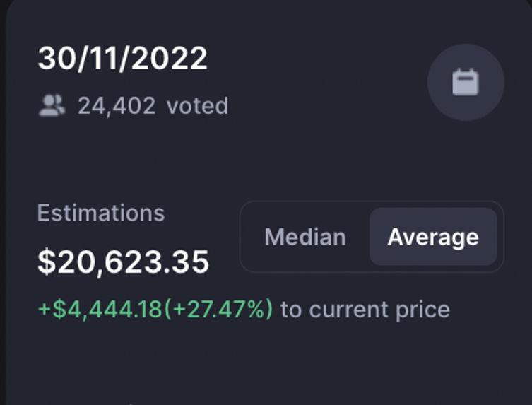Screen dimensions: 532x405
Task: Click the circular button around the calendar
Action: [x=466, y=82]
